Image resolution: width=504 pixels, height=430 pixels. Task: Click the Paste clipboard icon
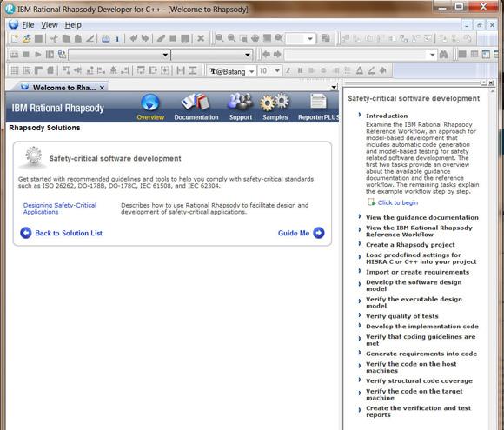78,38
